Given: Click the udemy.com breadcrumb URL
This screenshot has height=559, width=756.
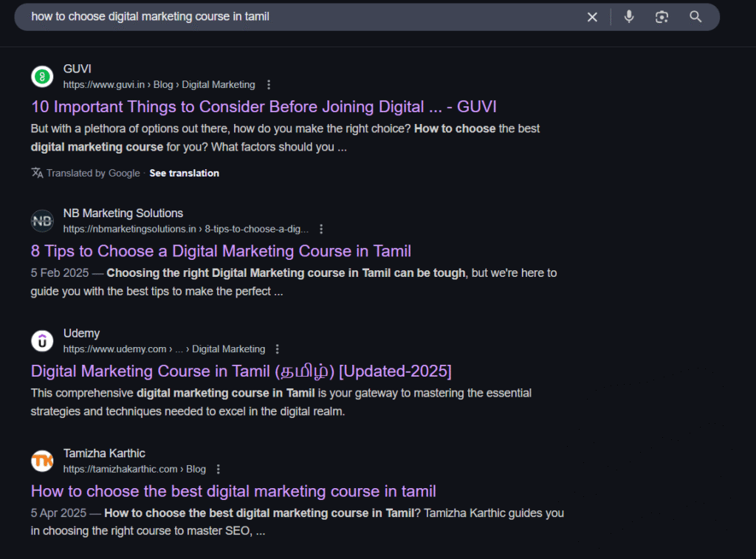Looking at the screenshot, I should 164,349.
